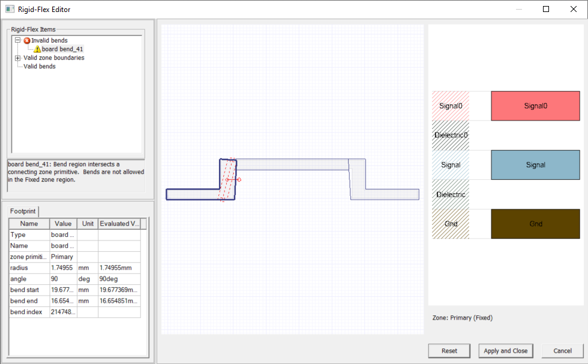Click the Reset button
This screenshot has height=364, width=588.
coord(449,351)
